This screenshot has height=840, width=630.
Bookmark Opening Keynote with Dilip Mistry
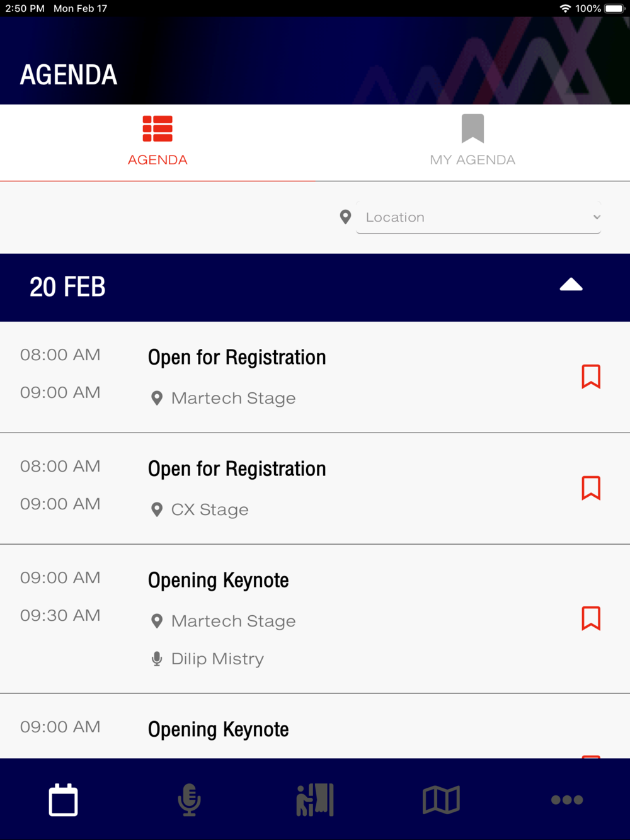pyautogui.click(x=591, y=618)
